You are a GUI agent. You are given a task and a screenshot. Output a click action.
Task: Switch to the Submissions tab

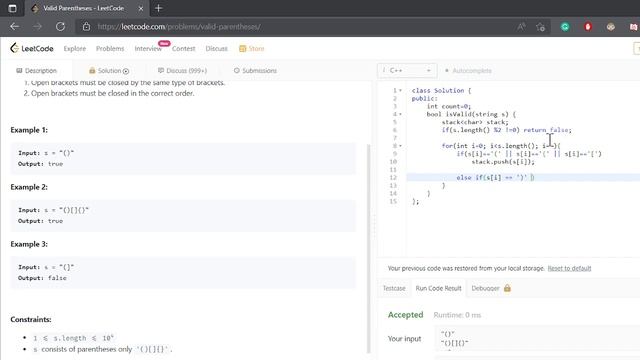click(256, 71)
